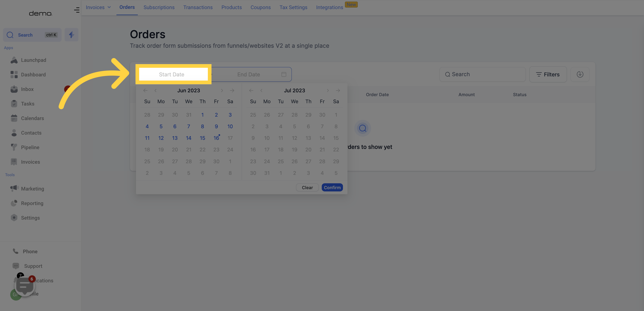Viewport: 644px width, 311px height.
Task: Switch to the Integrations tab
Action: [330, 8]
